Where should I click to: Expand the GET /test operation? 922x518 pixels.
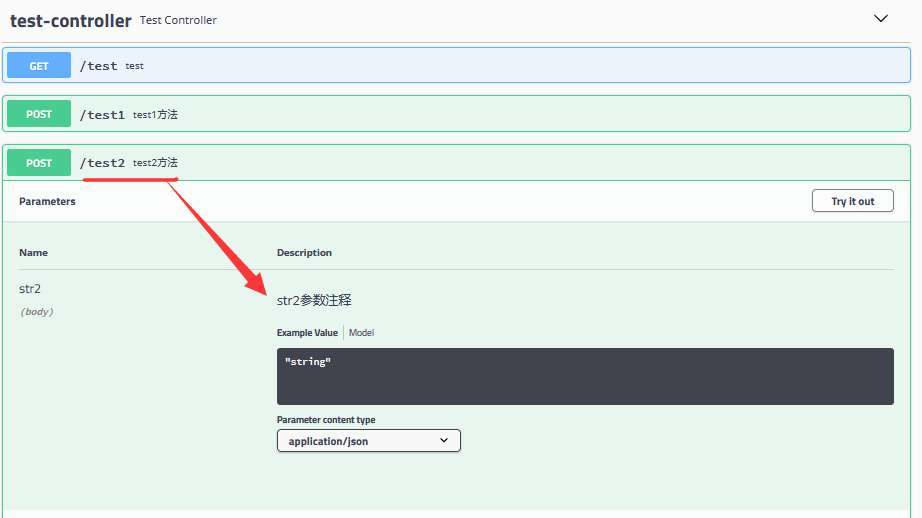click(456, 65)
